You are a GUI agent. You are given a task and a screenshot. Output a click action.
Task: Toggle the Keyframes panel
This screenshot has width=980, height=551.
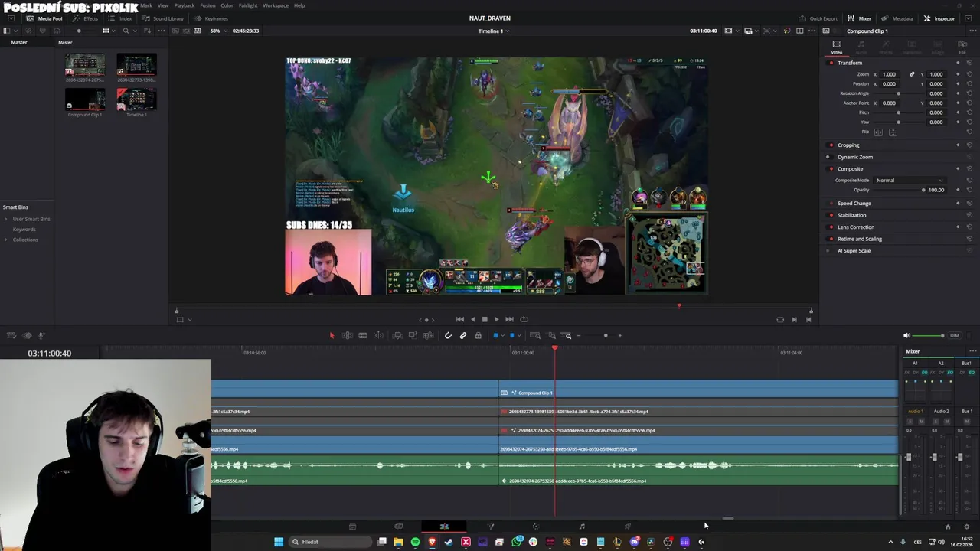coord(211,18)
